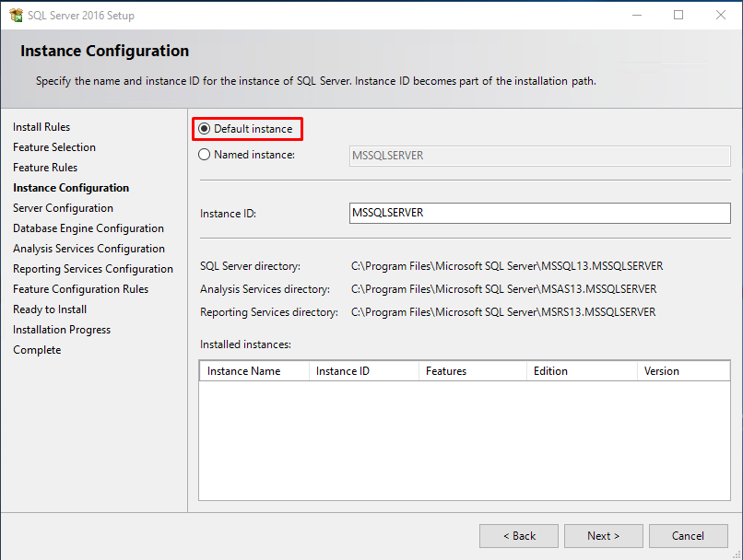The width and height of the screenshot is (743, 560).
Task: Go to Feature Rules step
Action: point(45,168)
